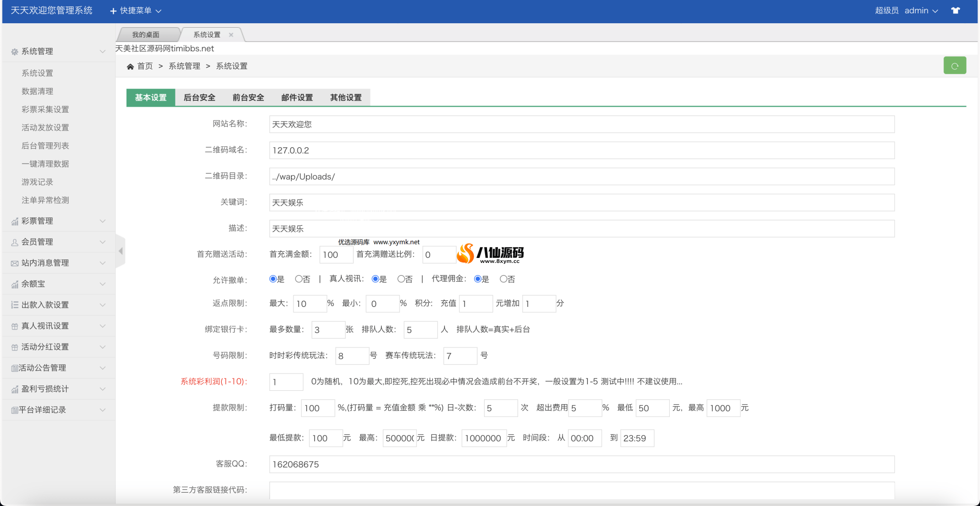Click the 系统管理 breadcrumb link
This screenshot has height=506, width=980.
click(184, 66)
